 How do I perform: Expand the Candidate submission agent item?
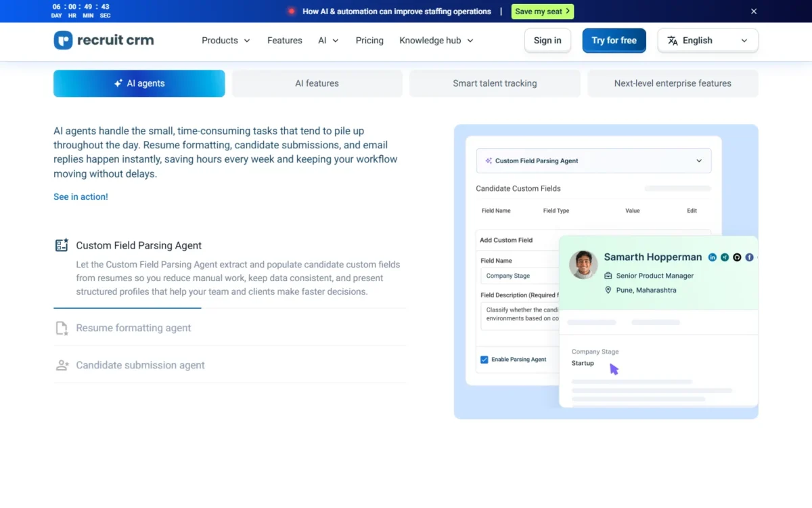229,365
